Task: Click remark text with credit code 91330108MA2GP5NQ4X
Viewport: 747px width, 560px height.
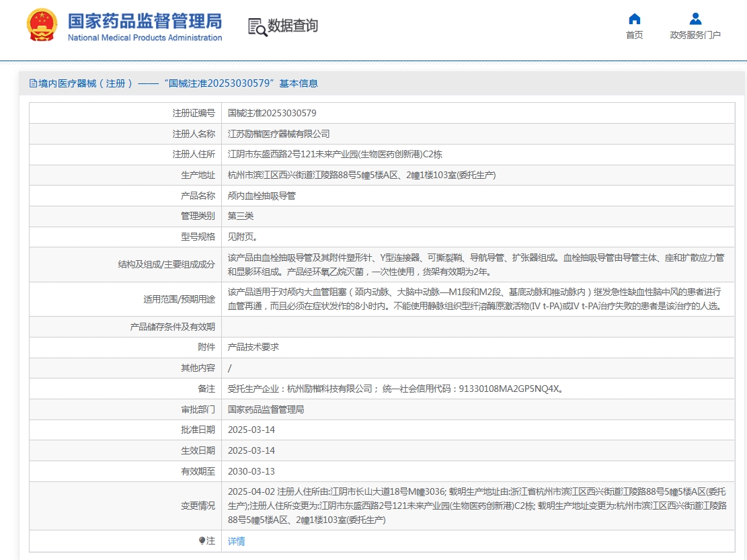Action: click(396, 389)
